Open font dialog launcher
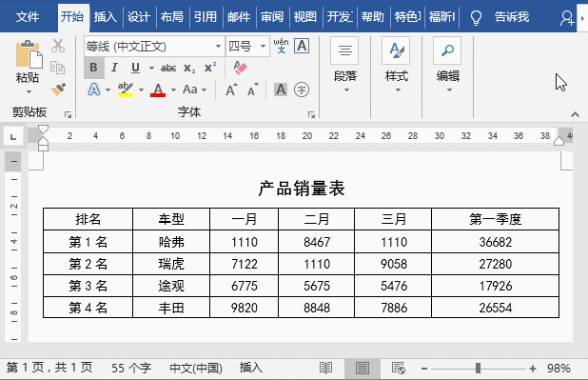This screenshot has height=380, width=588. (x=311, y=114)
